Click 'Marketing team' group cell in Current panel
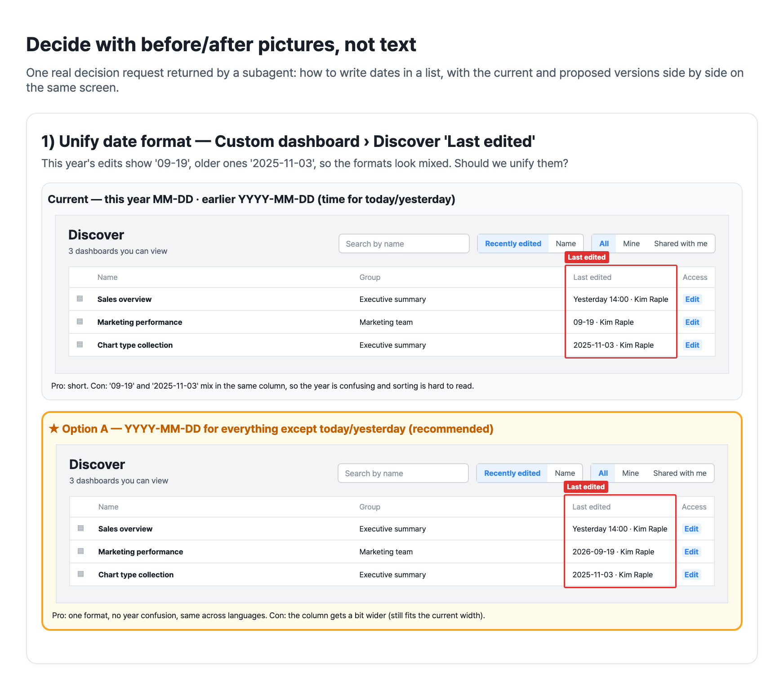The height and width of the screenshot is (691, 784). point(386,322)
